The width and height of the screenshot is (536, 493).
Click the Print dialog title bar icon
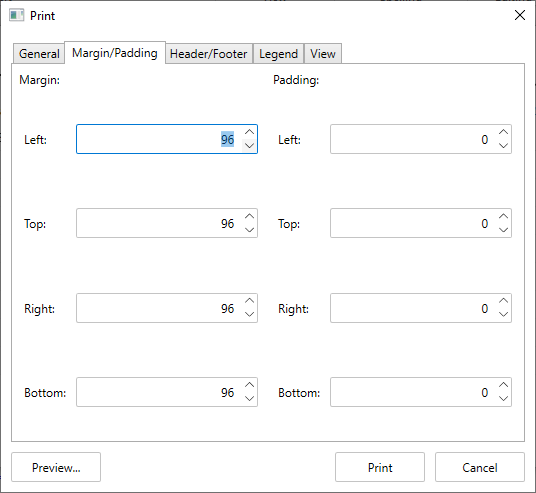coord(16,15)
